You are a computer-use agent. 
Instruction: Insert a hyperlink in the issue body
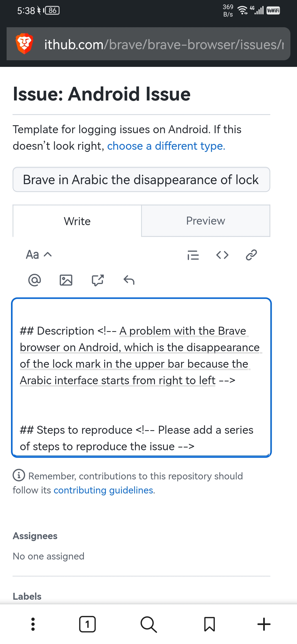click(251, 255)
